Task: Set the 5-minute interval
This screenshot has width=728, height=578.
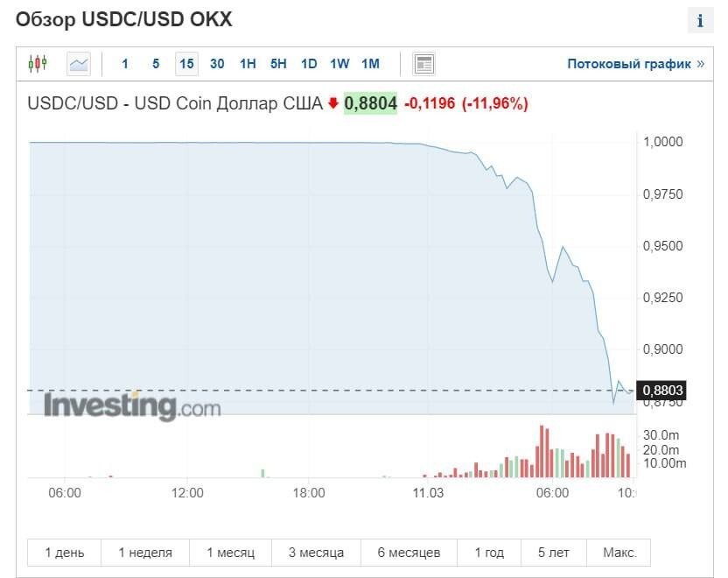Action: [x=156, y=63]
